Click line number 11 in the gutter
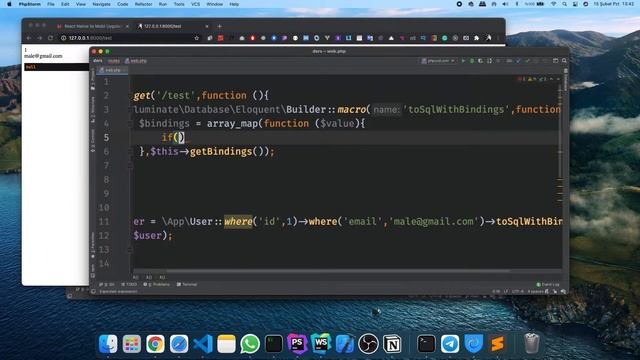This screenshot has width=640, height=360. tap(104, 222)
